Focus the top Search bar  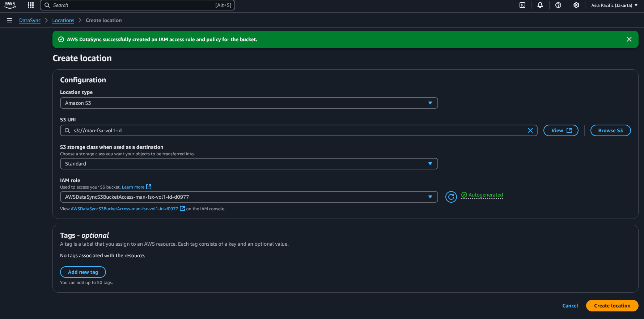click(137, 5)
